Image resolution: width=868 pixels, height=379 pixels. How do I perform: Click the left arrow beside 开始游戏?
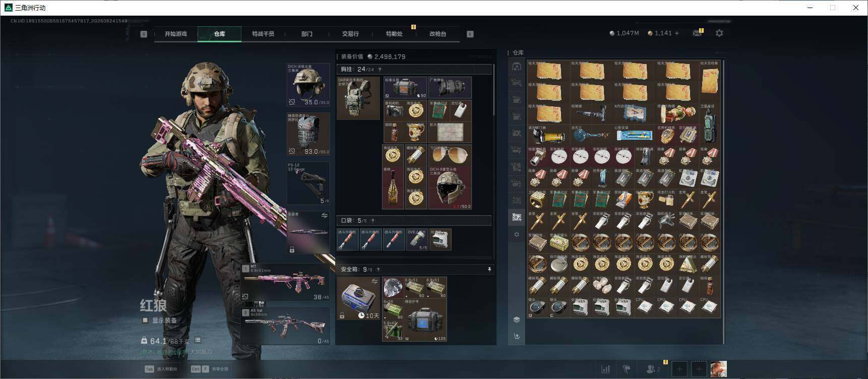[144, 34]
